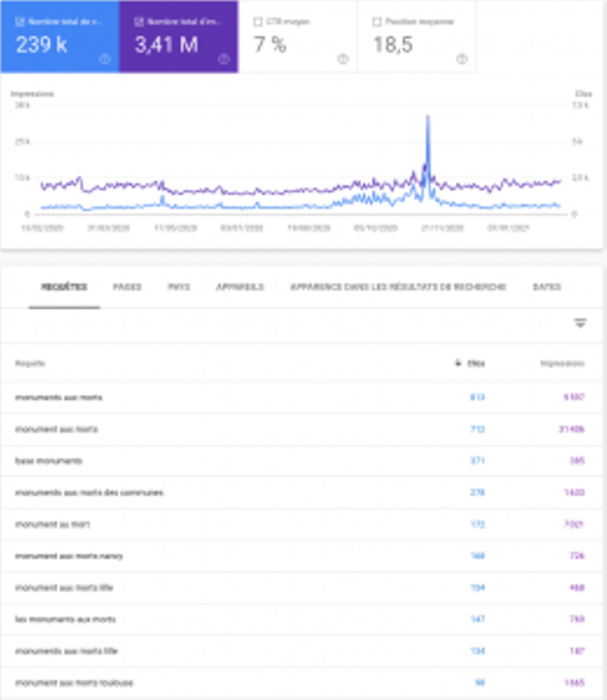Open the Appareils tab
The height and width of the screenshot is (700, 607).
[240, 287]
